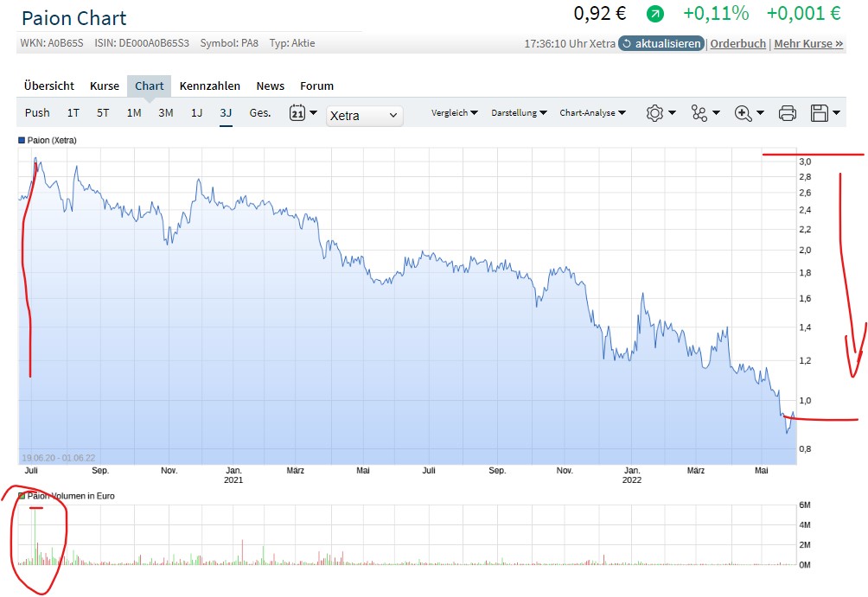The height and width of the screenshot is (597, 868).
Task: Click the tallest July 2020 volume bar
Action: [x=35, y=537]
